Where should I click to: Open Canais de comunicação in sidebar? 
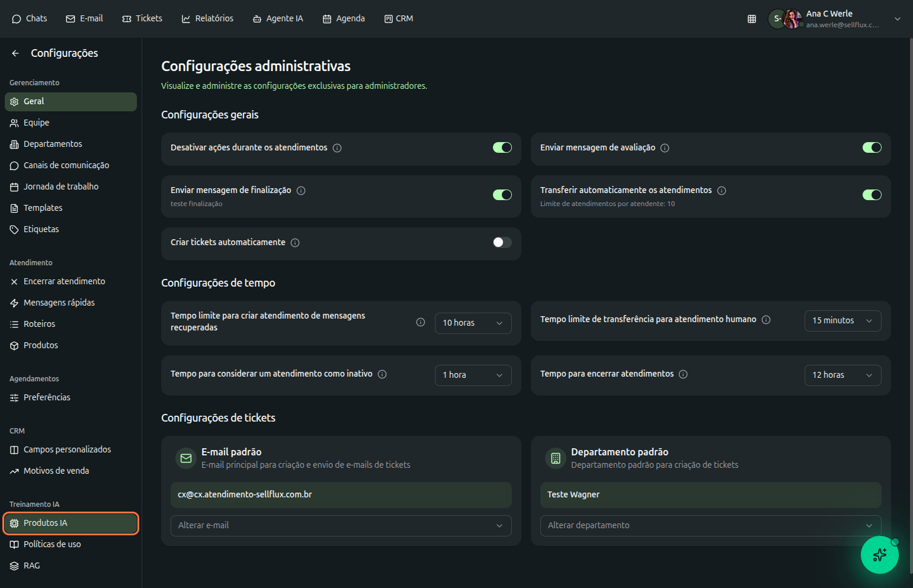coord(66,165)
